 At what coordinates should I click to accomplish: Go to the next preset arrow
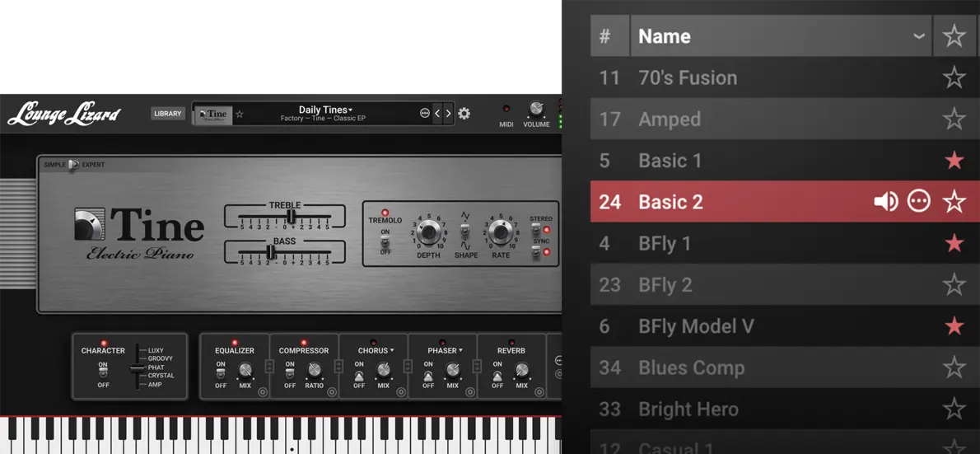pos(448,114)
